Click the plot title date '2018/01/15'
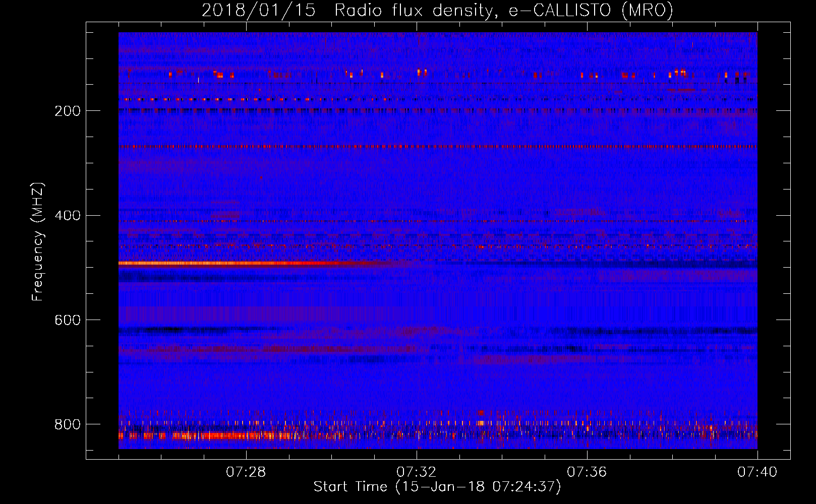The width and height of the screenshot is (816, 504). (259, 10)
